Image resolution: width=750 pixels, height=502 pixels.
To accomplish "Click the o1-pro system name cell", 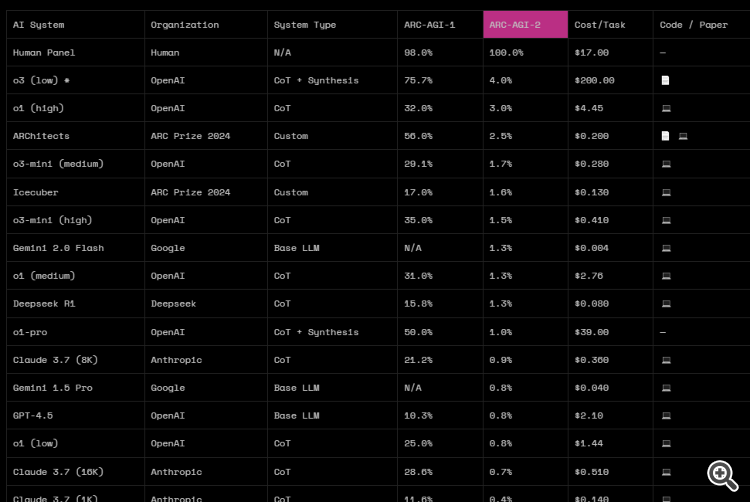I will (x=32, y=332).
